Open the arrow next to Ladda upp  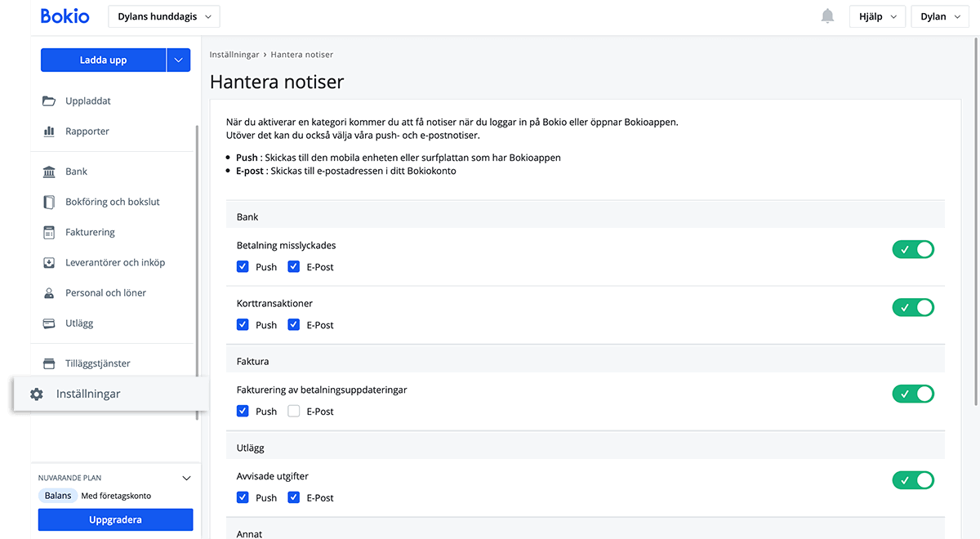[x=178, y=60]
